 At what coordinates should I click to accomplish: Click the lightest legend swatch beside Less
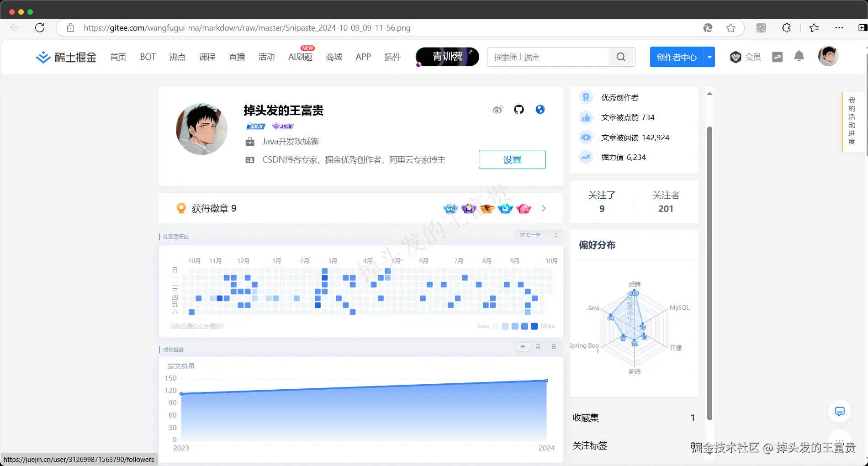[496, 326]
